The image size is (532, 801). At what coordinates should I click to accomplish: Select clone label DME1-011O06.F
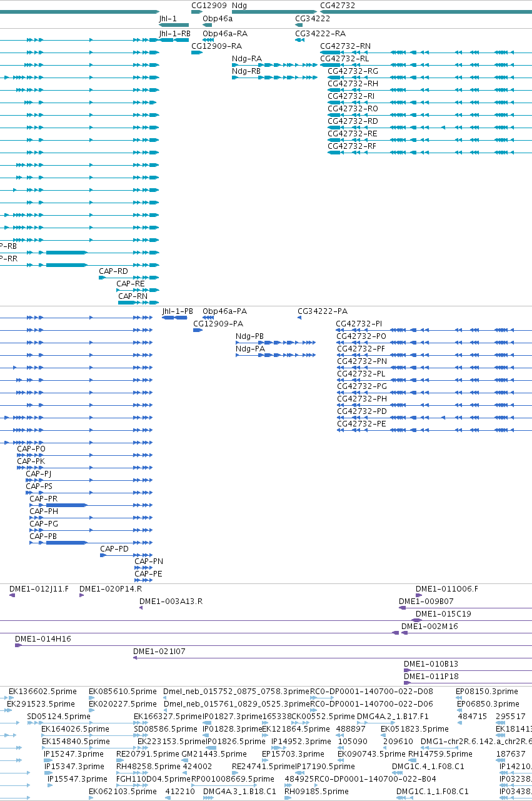(447, 588)
